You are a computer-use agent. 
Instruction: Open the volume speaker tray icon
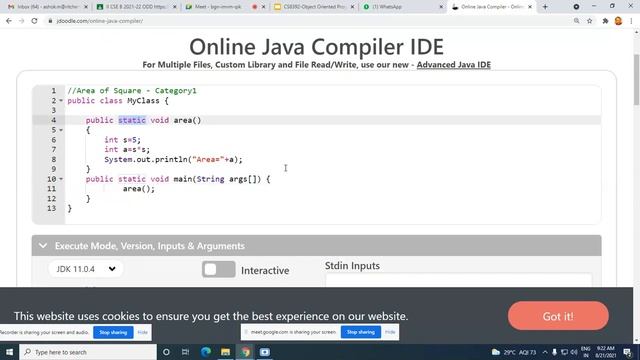click(x=574, y=352)
